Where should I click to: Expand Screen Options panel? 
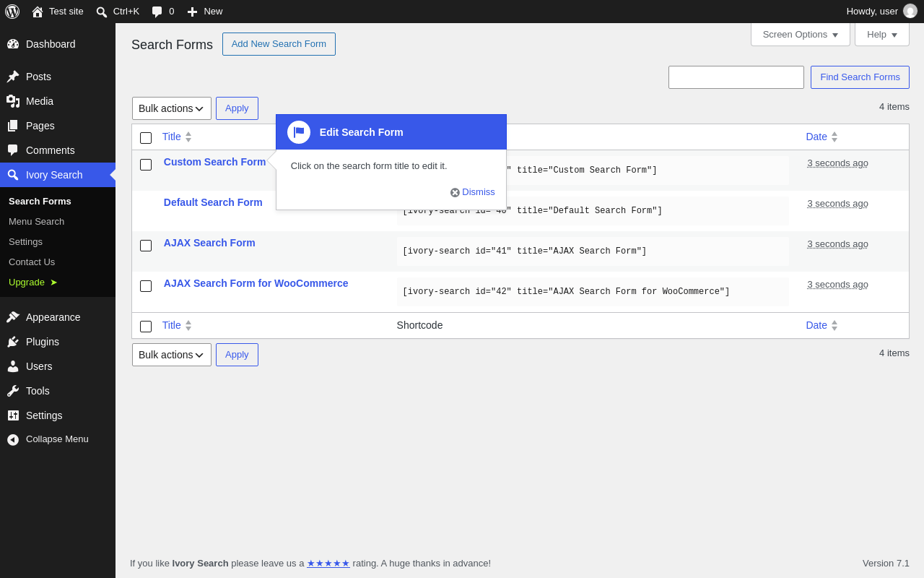pos(801,34)
